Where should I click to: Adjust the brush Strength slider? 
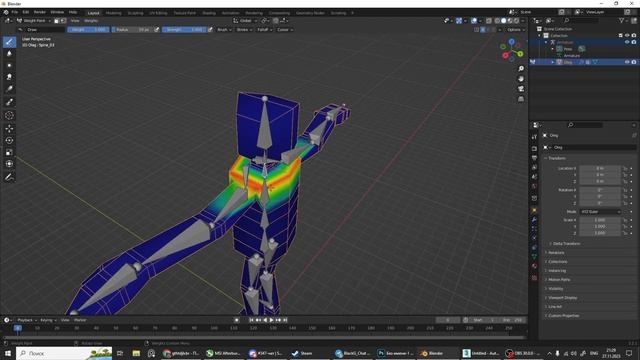coord(184,30)
